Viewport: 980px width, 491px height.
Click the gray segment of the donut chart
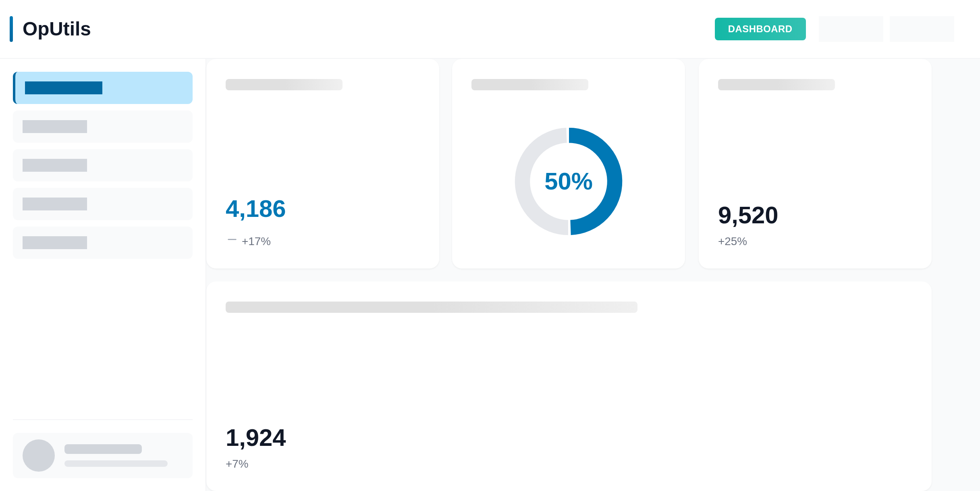pyautogui.click(x=523, y=181)
